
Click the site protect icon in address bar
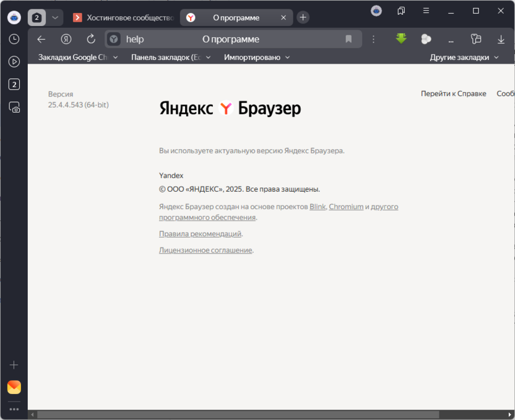(x=114, y=40)
